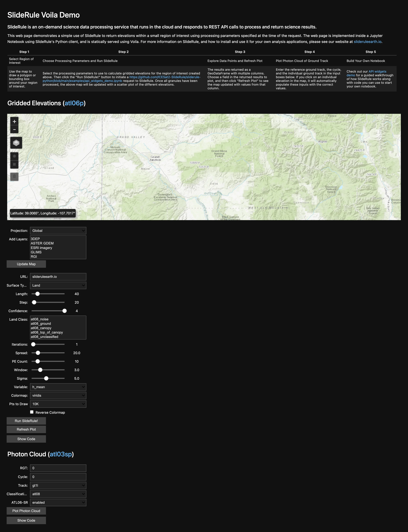
Task: Select atl08_top_of_canopy land class
Action: coord(58,332)
